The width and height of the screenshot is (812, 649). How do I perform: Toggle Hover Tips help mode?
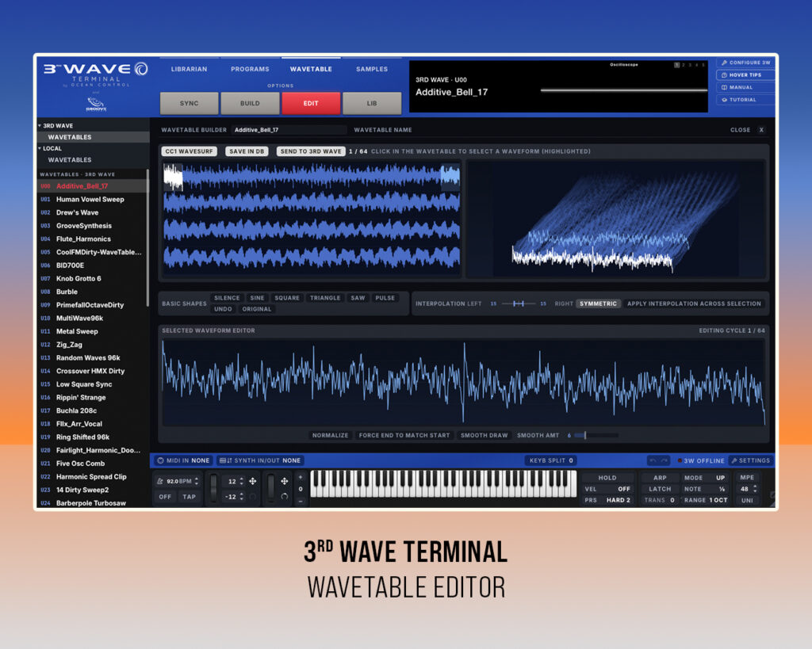[745, 75]
